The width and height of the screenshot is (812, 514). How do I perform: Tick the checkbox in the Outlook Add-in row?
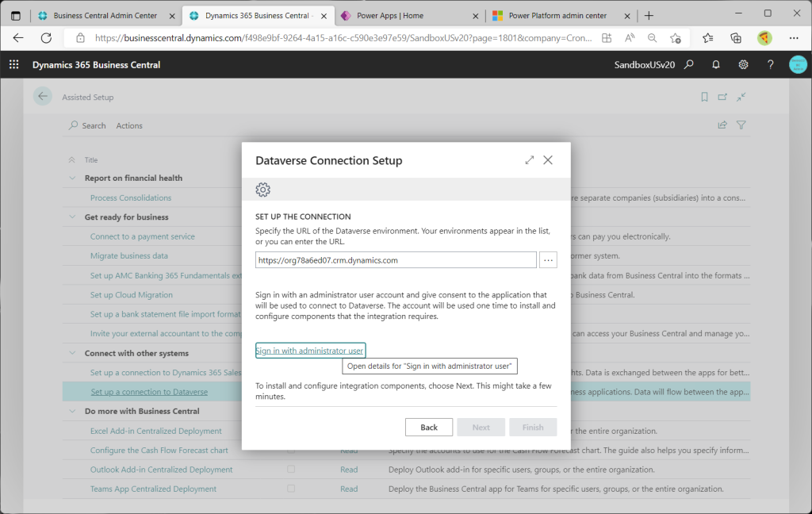[x=291, y=470]
